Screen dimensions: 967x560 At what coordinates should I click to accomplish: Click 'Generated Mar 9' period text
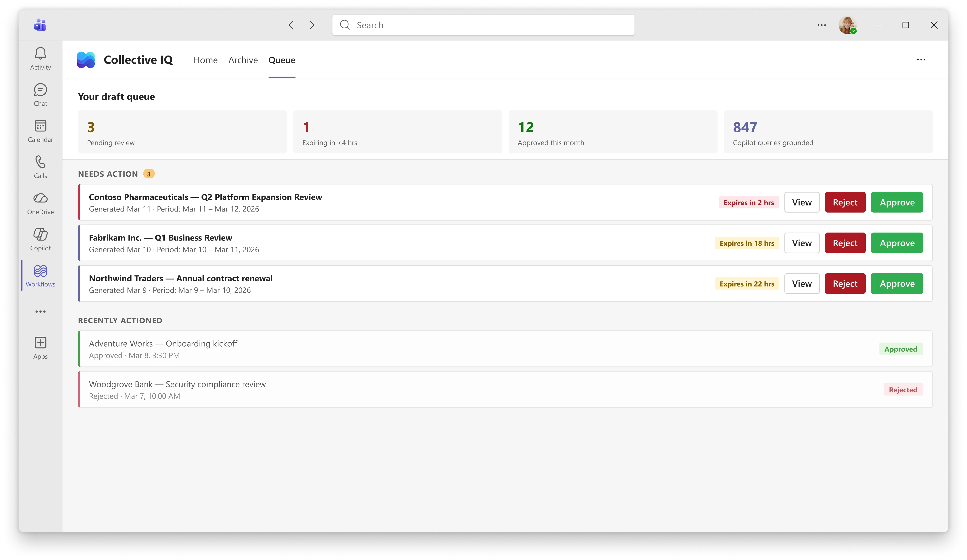170,290
